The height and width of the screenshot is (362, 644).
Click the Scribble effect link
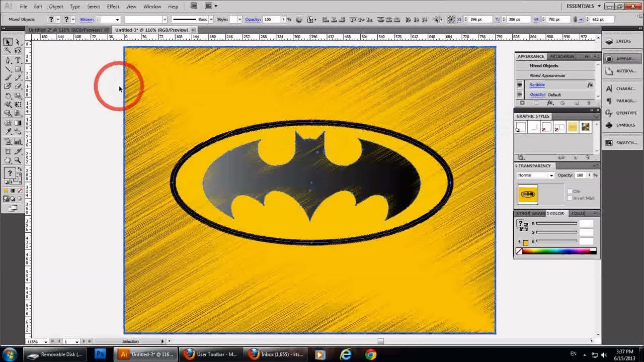click(537, 85)
